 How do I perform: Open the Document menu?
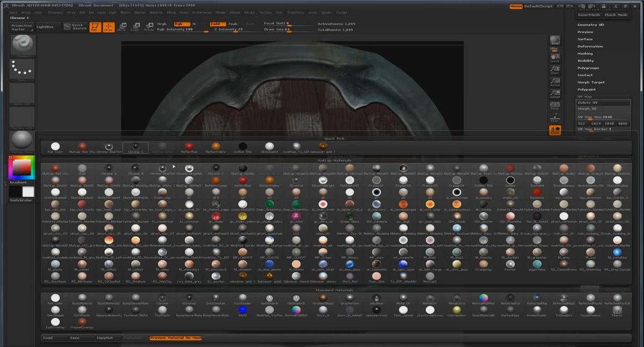tap(55, 13)
